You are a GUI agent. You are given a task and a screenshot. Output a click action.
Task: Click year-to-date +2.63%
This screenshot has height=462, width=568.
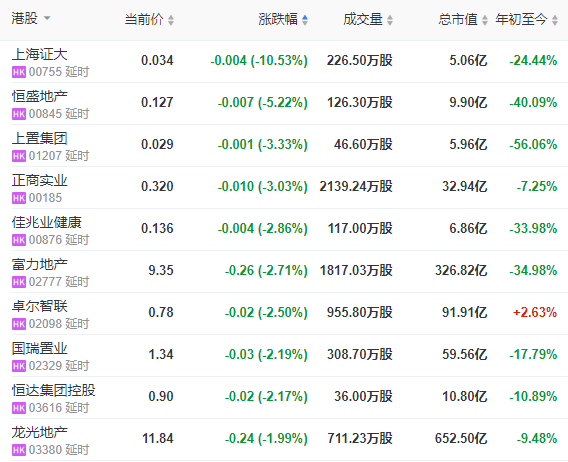tap(535, 312)
